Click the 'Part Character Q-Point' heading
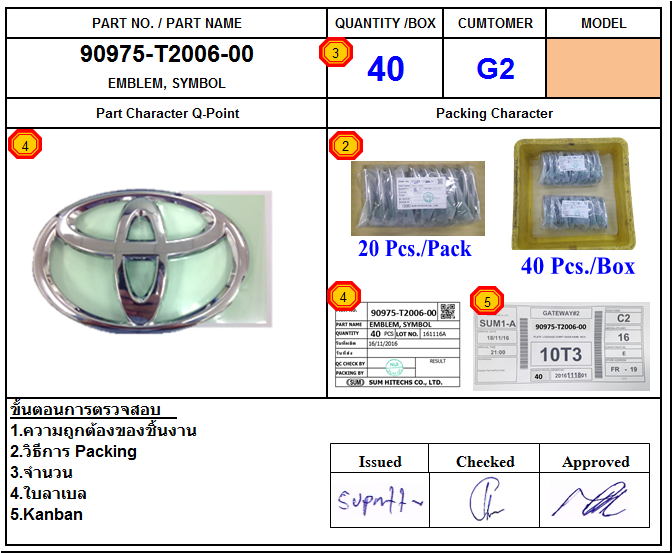 point(168,113)
